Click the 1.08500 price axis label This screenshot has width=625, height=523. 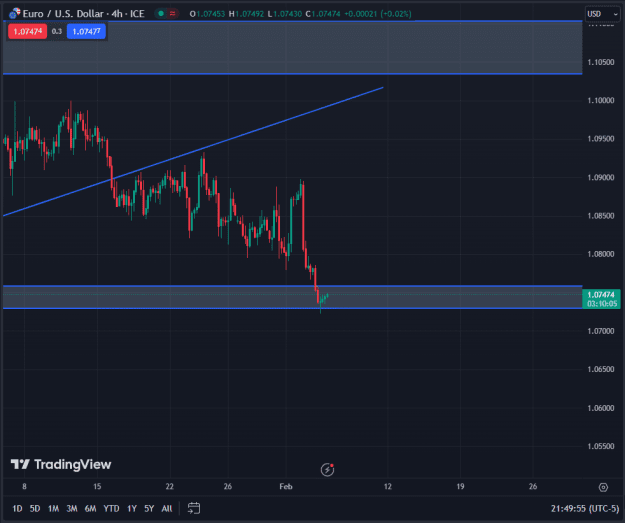pos(601,216)
